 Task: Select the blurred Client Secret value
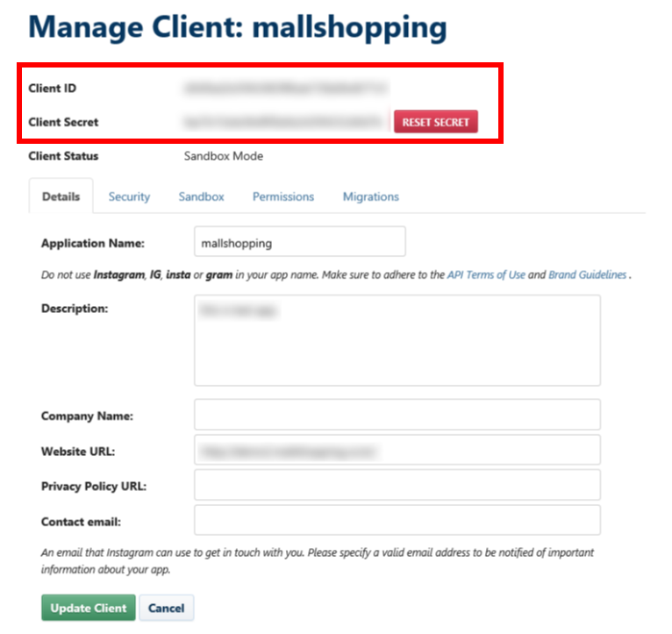282,122
